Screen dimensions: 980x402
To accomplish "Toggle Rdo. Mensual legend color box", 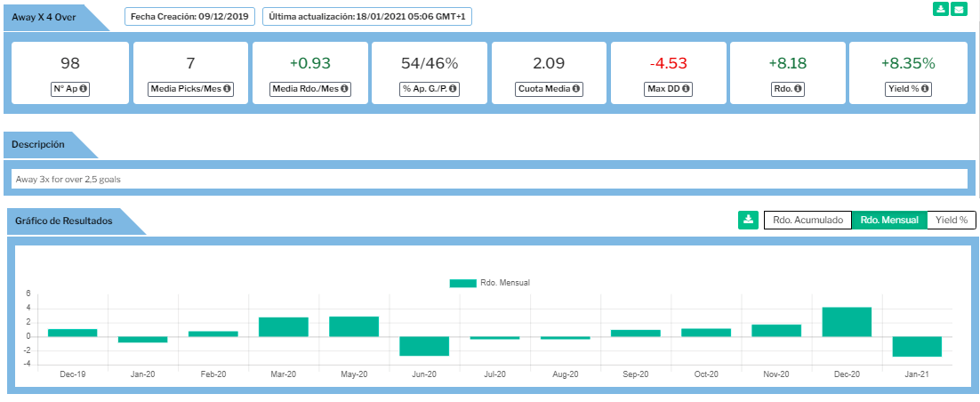I will (x=462, y=283).
